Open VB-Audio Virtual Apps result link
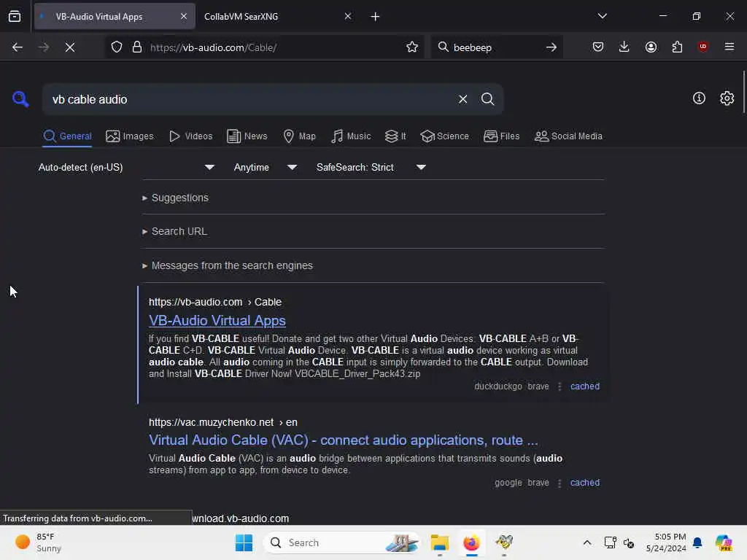 [x=217, y=321]
